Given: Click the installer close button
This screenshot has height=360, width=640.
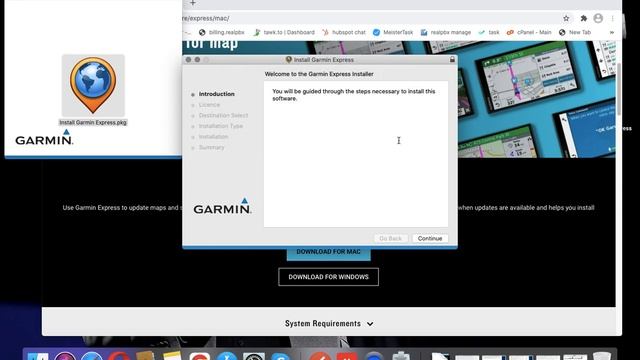Looking at the screenshot, I should click(x=188, y=60).
